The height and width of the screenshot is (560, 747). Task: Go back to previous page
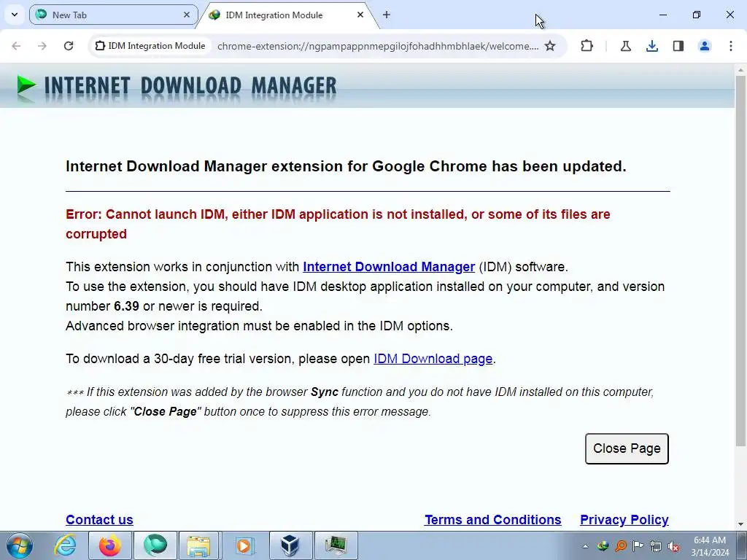[x=16, y=46]
